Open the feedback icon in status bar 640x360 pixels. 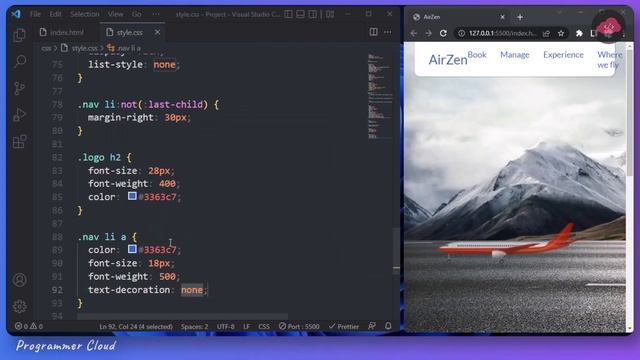pyautogui.click(x=371, y=326)
